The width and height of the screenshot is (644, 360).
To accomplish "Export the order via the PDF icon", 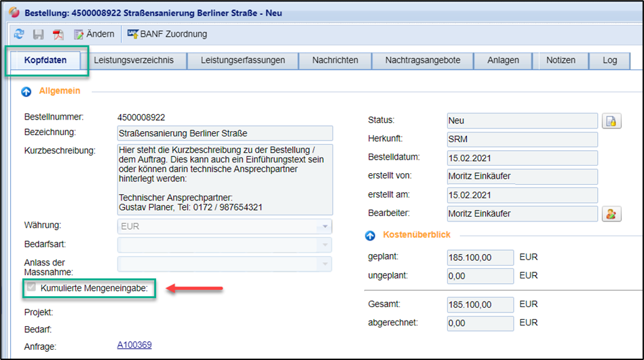I will pos(58,34).
